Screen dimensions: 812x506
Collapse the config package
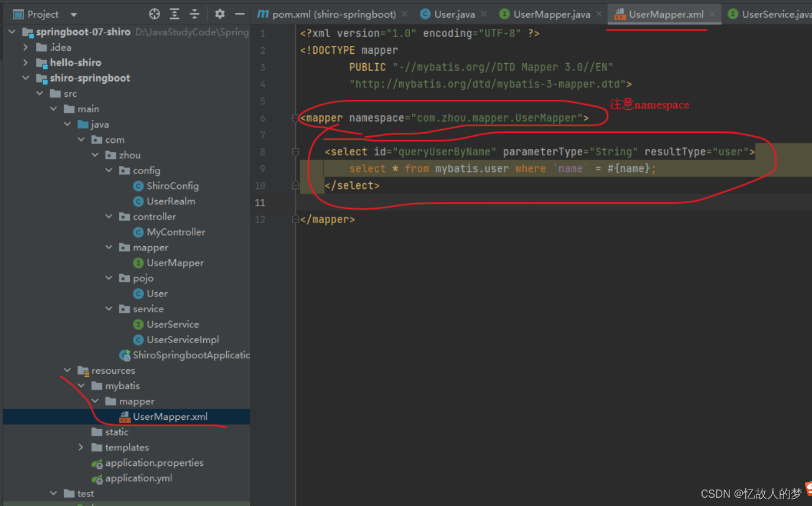click(x=109, y=171)
